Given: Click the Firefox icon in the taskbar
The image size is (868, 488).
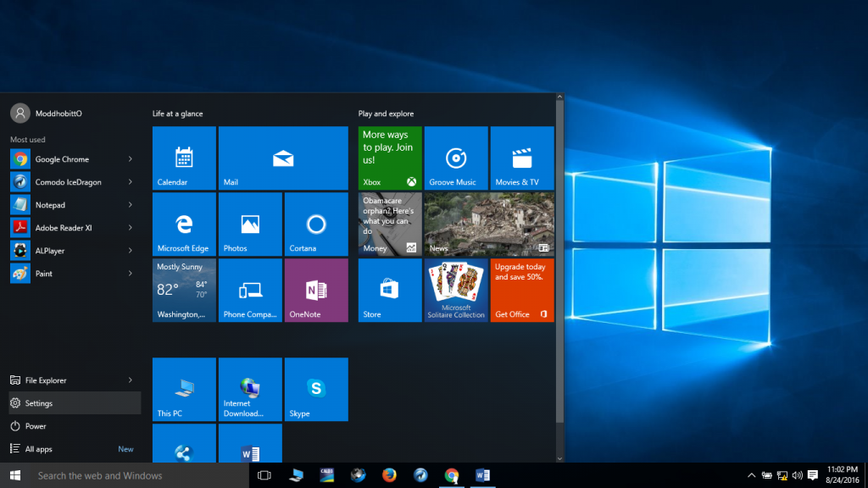Looking at the screenshot, I should (x=389, y=475).
